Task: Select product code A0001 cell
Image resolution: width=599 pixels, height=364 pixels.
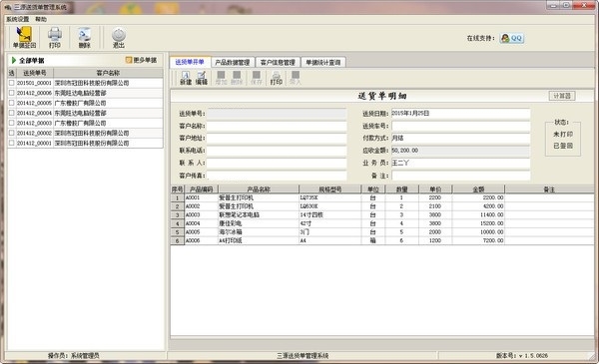Action: (x=202, y=197)
